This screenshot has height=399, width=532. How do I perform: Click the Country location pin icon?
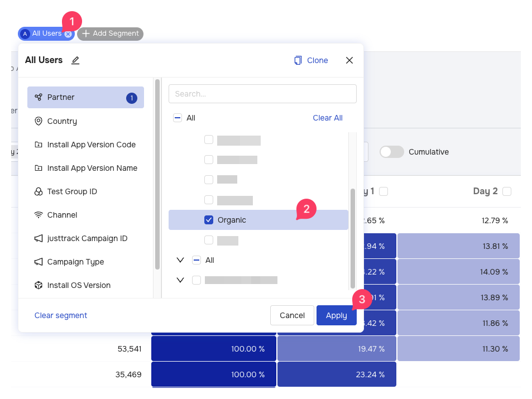[x=39, y=121]
